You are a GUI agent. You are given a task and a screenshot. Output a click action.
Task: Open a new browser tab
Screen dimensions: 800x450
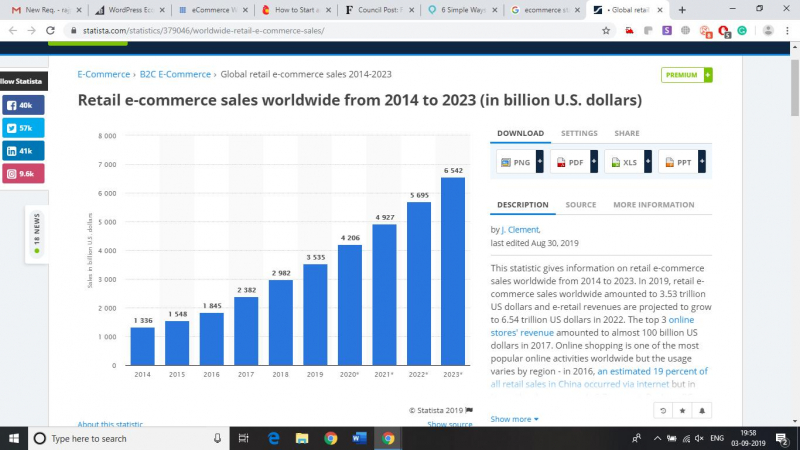682,10
